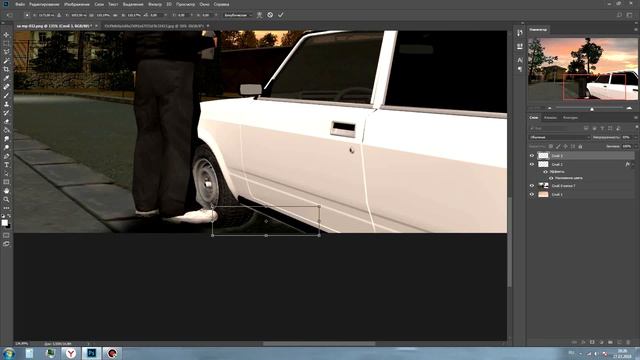Select the History Brush tool
This screenshot has width=640, height=360.
(6, 113)
